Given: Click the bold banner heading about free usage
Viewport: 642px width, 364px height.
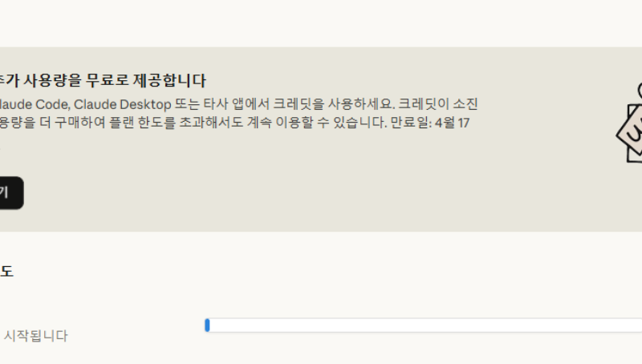Looking at the screenshot, I should tap(103, 81).
